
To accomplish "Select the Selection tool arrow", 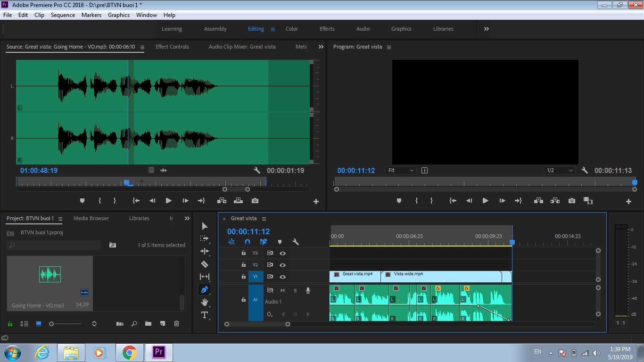I will [x=205, y=226].
